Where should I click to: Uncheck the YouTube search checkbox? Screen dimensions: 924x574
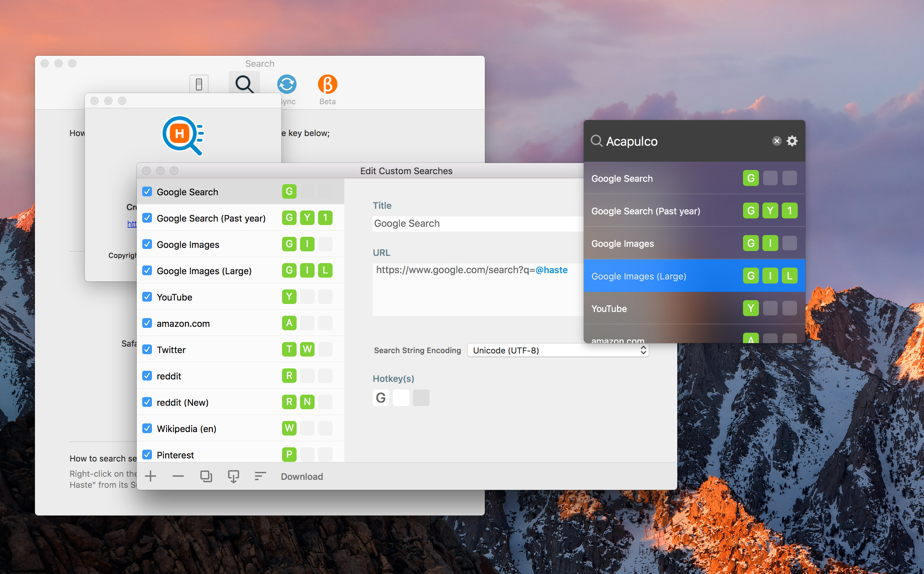coord(147,297)
